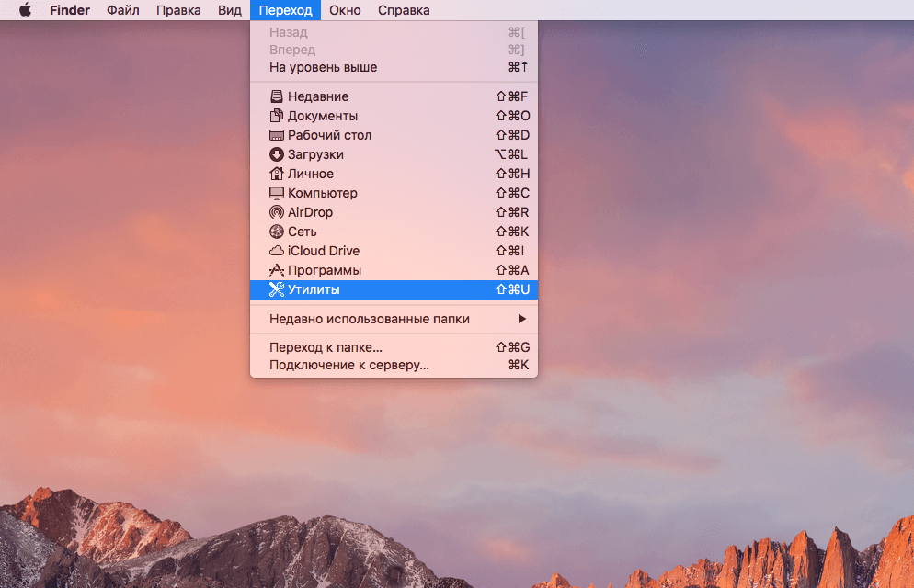Viewport: 914px width, 588px height.
Task: Open the Файл menu in menu bar
Action: (123, 10)
